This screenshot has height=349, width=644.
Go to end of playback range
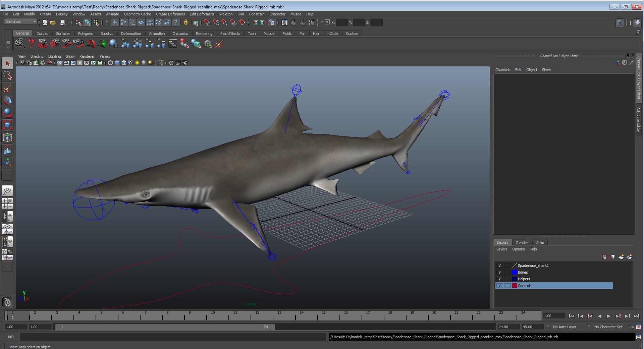[x=637, y=316]
